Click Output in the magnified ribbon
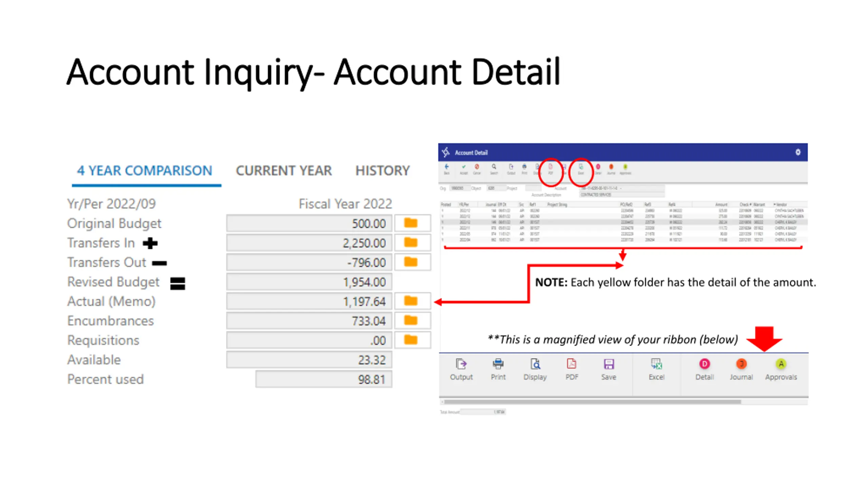 (x=461, y=369)
